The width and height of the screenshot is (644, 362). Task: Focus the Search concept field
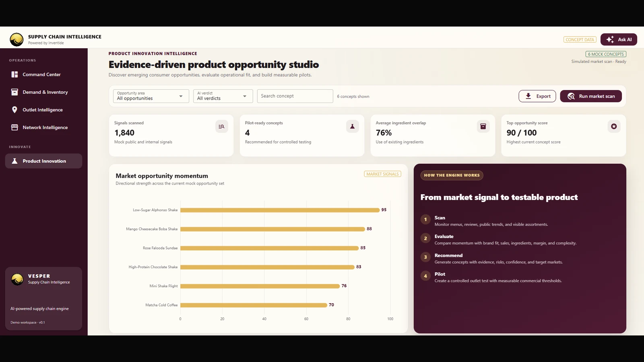point(295,96)
